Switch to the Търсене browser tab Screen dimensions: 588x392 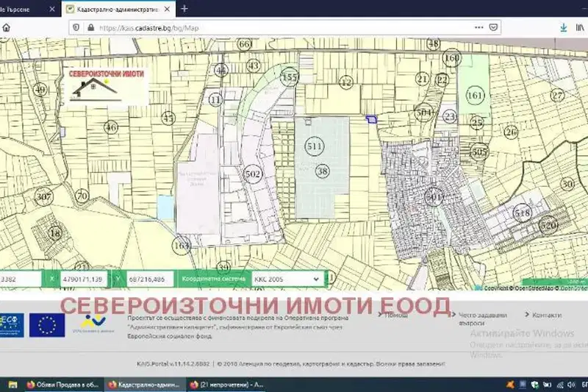click(x=29, y=9)
